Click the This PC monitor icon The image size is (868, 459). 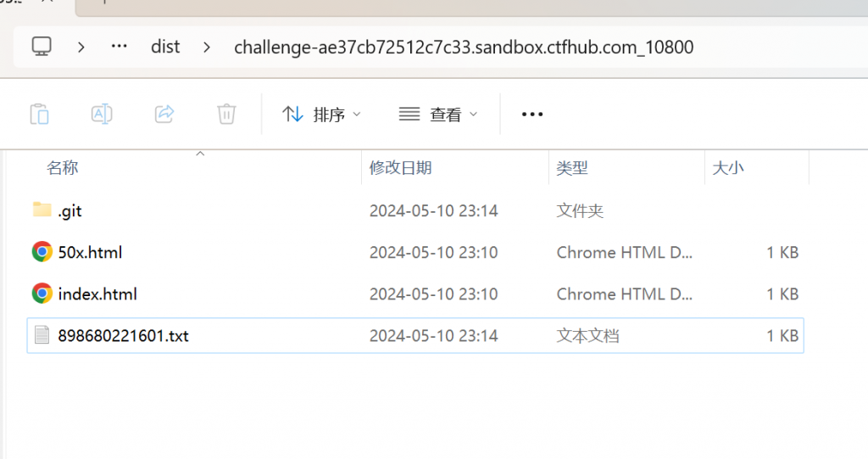coord(42,47)
